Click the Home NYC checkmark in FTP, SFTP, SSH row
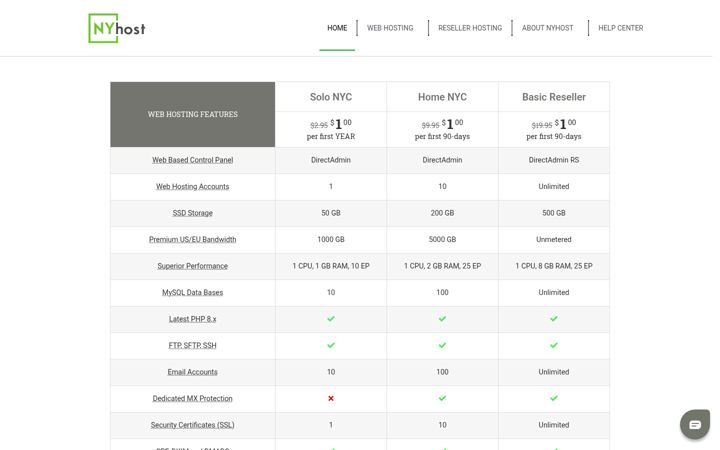The height and width of the screenshot is (450, 720). [x=442, y=345]
